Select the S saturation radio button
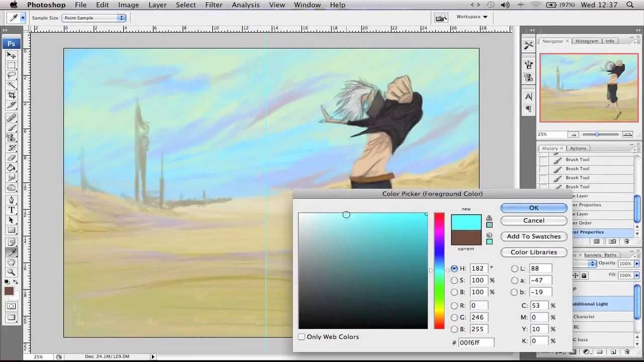 tap(454, 281)
